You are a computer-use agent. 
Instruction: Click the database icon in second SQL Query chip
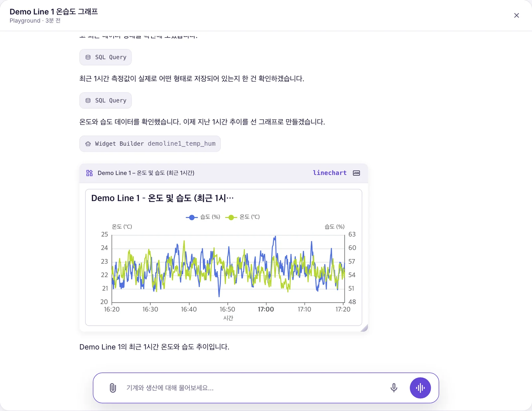[88, 100]
